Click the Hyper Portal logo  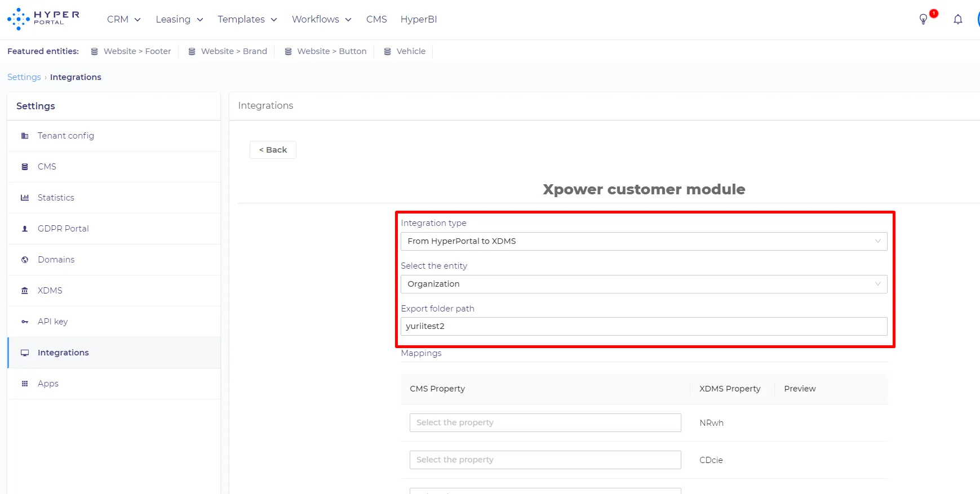tap(43, 19)
